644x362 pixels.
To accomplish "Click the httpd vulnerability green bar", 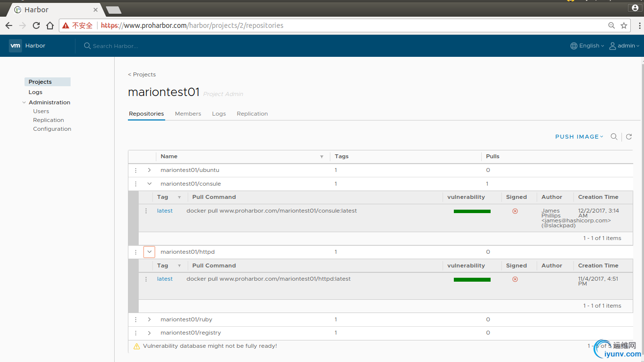I will coord(472,280).
